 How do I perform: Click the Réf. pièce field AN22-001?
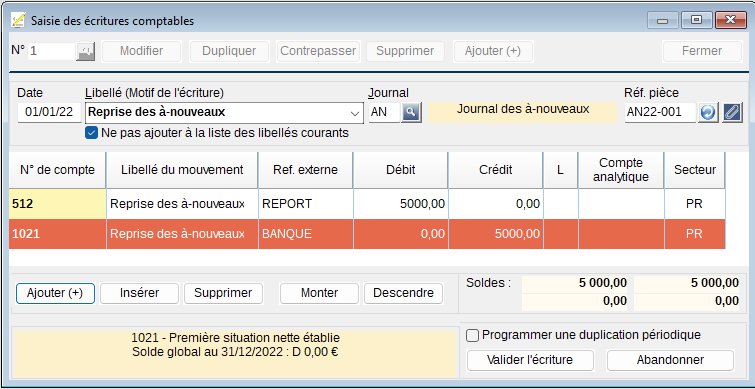(660, 112)
